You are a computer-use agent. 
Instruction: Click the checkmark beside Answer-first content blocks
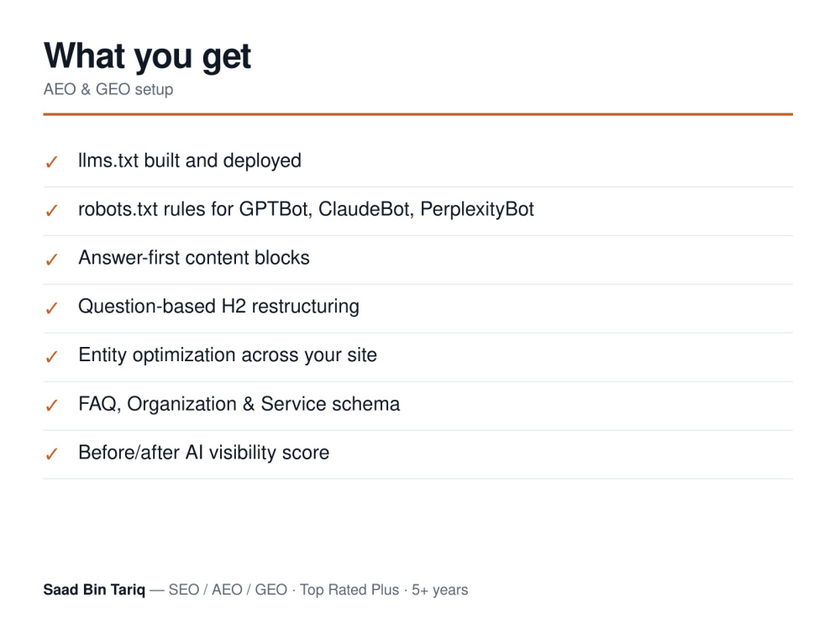51,260
